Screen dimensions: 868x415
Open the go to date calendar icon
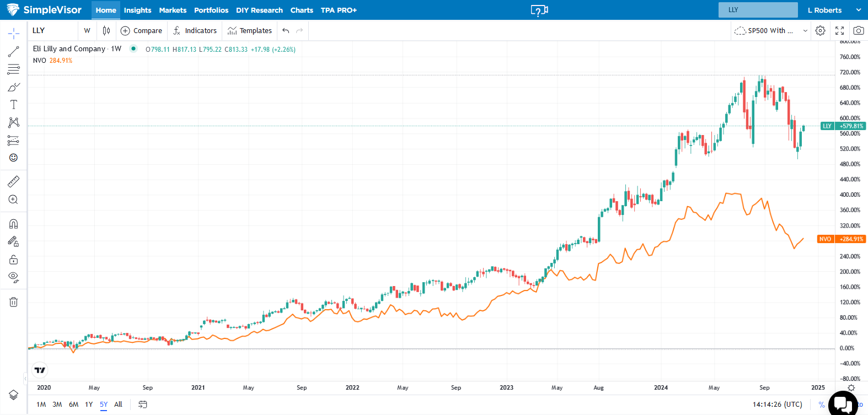(x=143, y=405)
